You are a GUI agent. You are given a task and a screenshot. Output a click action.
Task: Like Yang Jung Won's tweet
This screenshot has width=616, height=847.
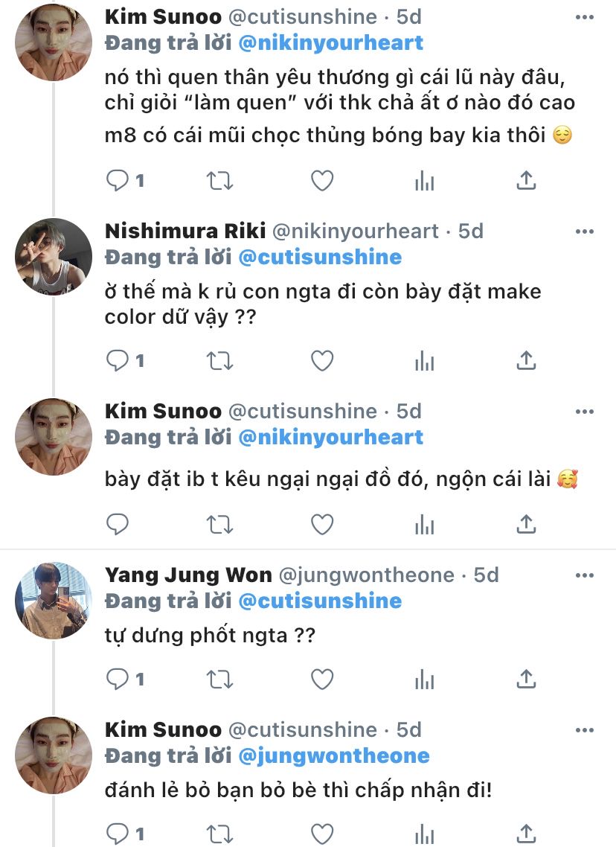(x=321, y=679)
